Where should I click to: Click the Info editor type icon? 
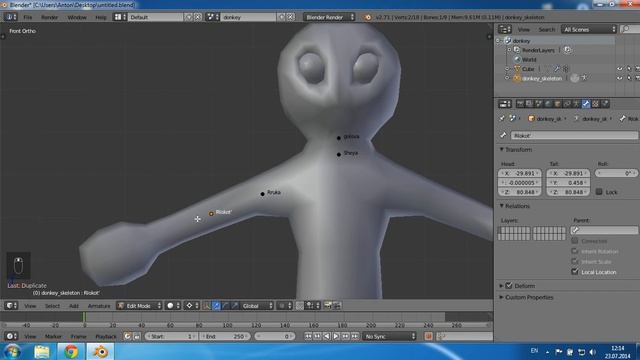10,17
